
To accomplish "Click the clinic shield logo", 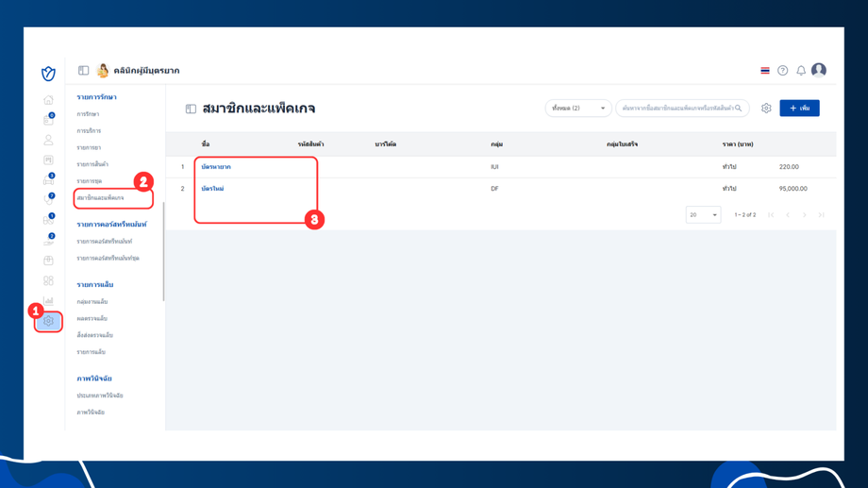I will tap(48, 73).
